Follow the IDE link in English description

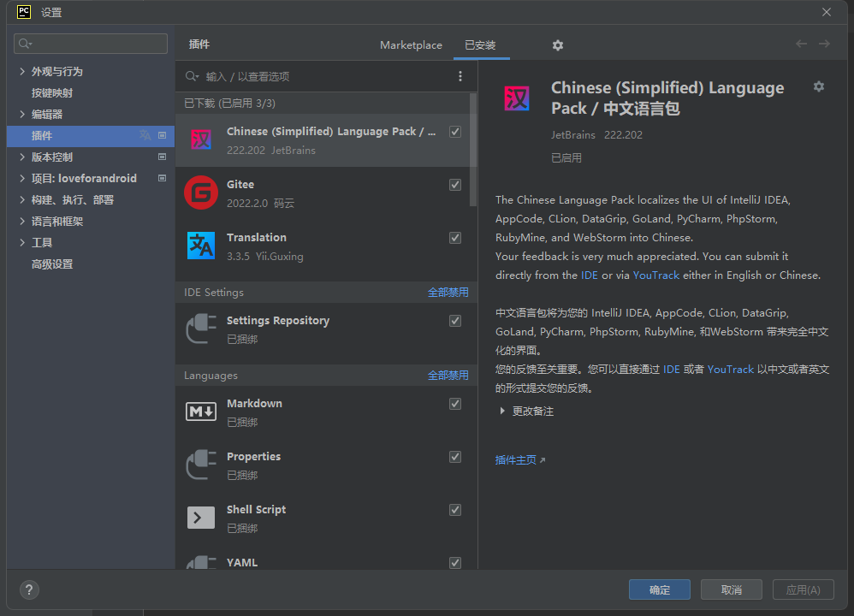click(x=590, y=275)
